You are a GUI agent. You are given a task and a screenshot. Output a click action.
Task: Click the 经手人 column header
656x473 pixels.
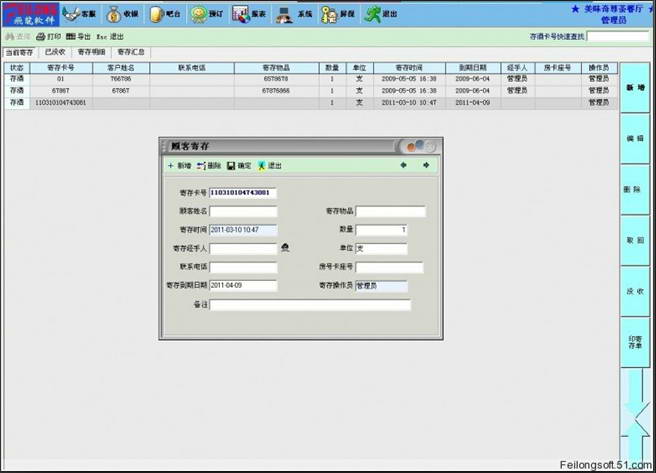(x=518, y=68)
